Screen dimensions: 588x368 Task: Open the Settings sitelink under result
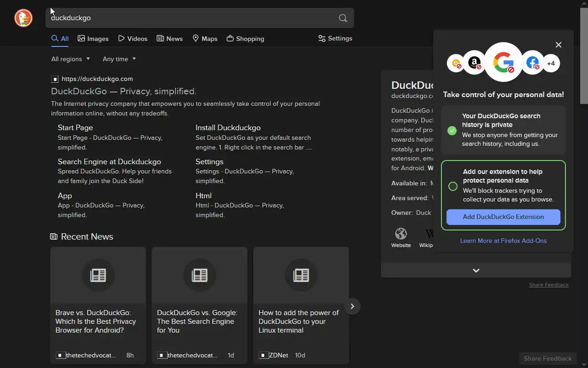[x=209, y=161]
